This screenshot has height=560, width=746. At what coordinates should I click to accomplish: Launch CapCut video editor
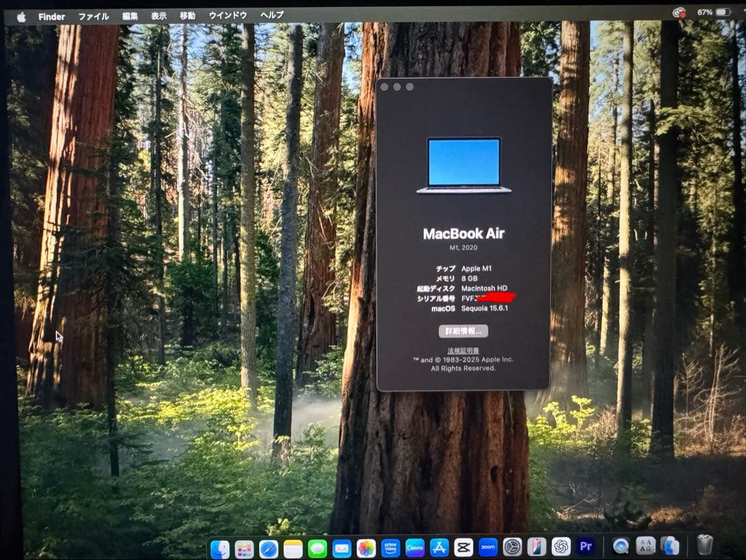[464, 548]
